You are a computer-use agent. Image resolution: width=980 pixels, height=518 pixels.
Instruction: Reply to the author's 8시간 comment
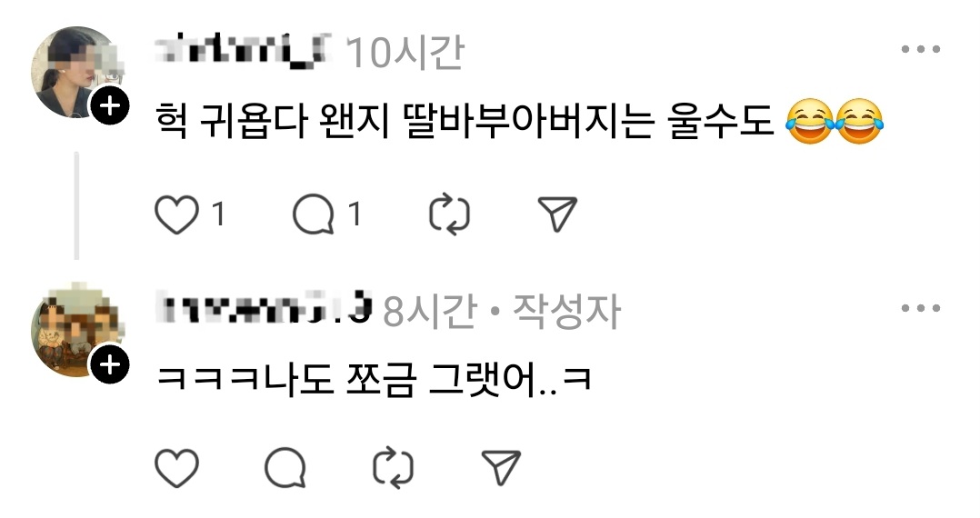285,467
